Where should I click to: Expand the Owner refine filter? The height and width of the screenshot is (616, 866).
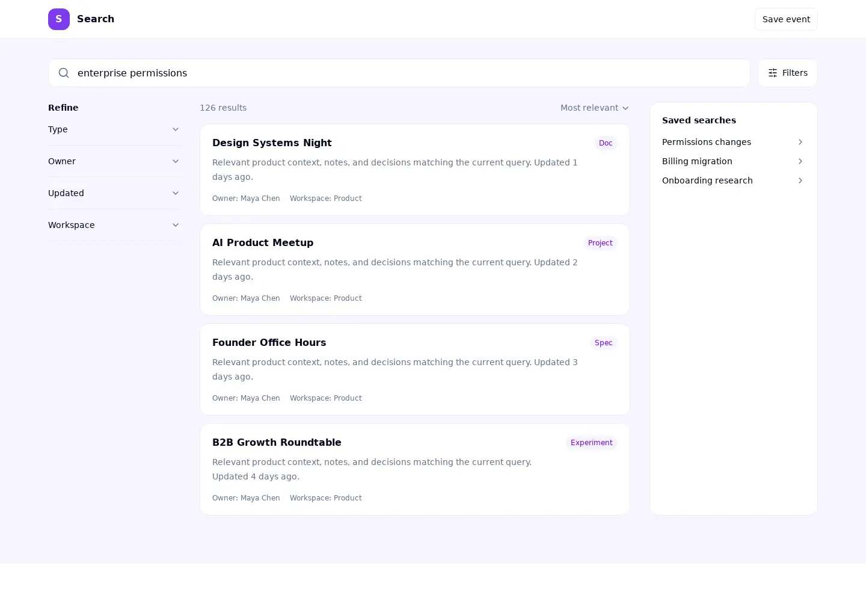pos(114,161)
